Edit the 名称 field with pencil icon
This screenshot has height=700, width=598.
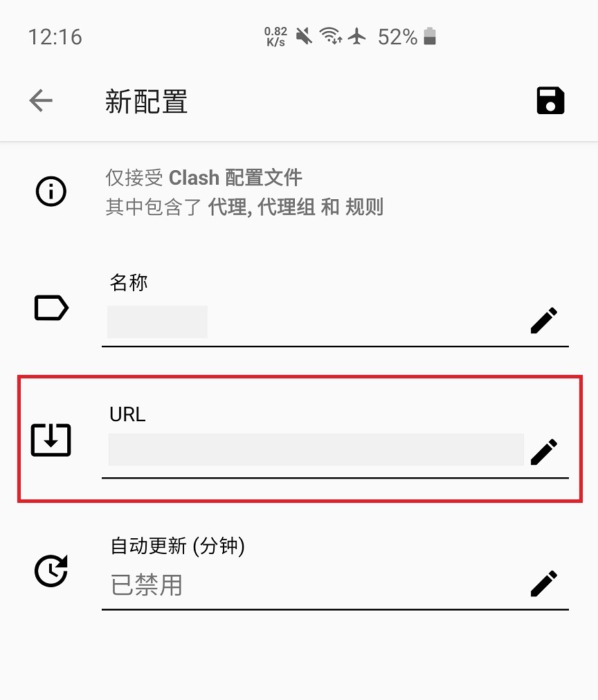tap(544, 320)
